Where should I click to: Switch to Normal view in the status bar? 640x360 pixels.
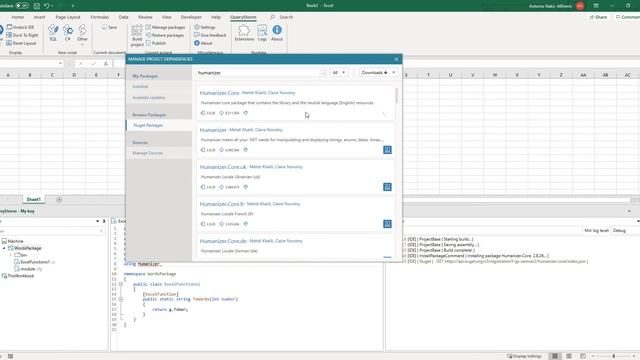(x=555, y=356)
